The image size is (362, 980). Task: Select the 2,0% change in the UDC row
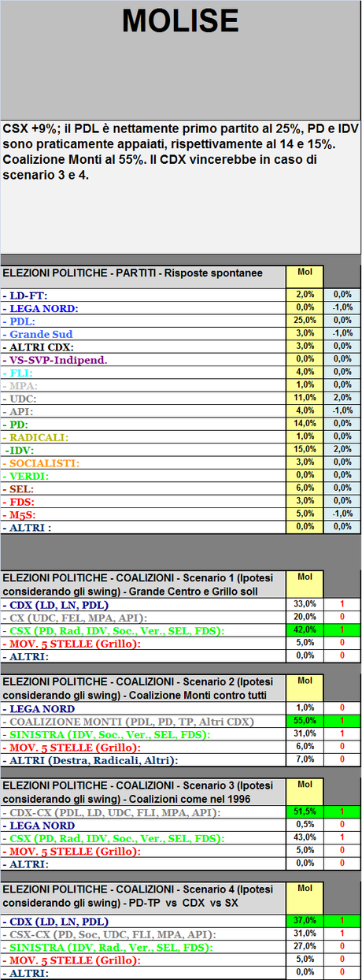point(342,399)
